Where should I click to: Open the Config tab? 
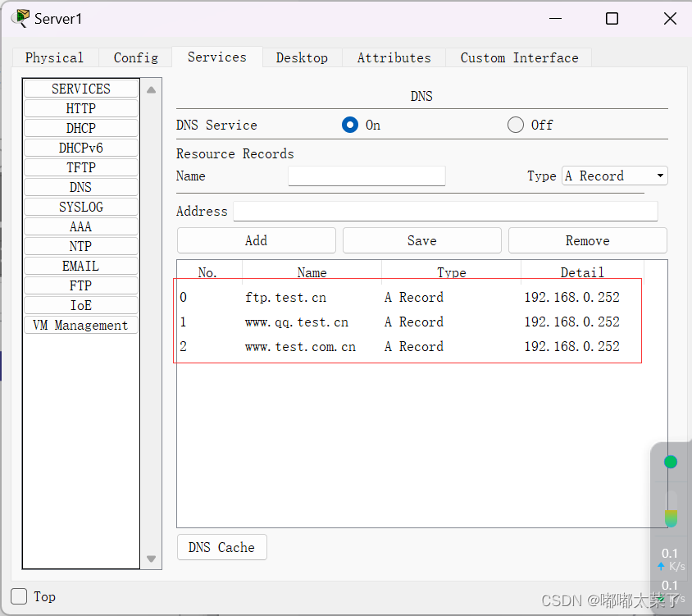[136, 58]
